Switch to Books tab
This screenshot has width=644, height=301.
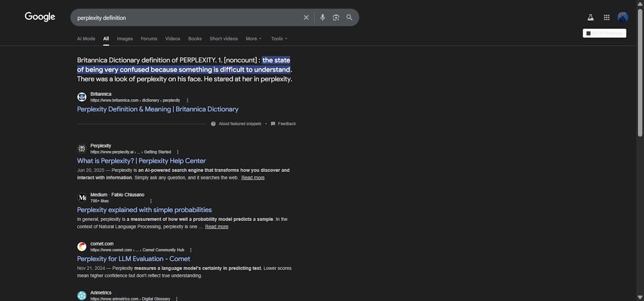[x=195, y=39]
